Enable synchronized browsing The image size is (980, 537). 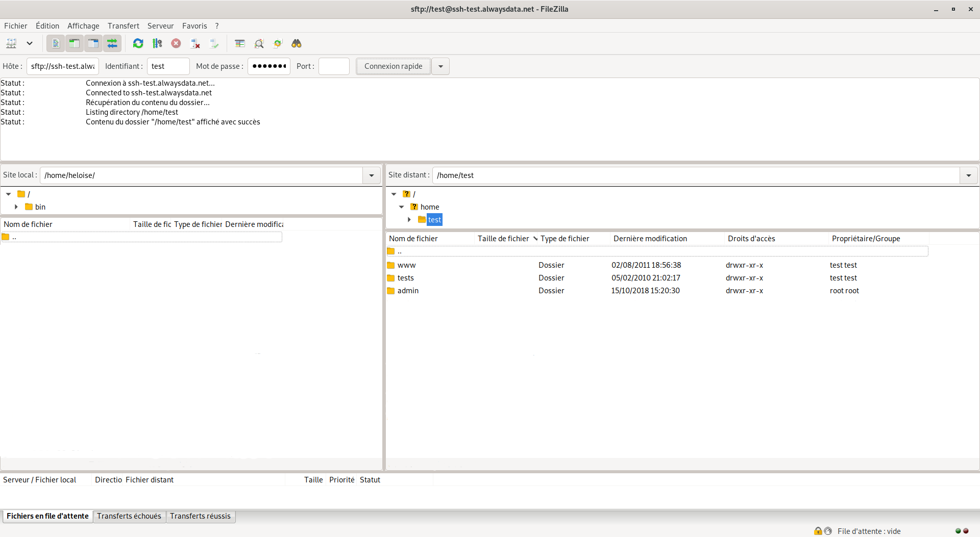(x=278, y=43)
